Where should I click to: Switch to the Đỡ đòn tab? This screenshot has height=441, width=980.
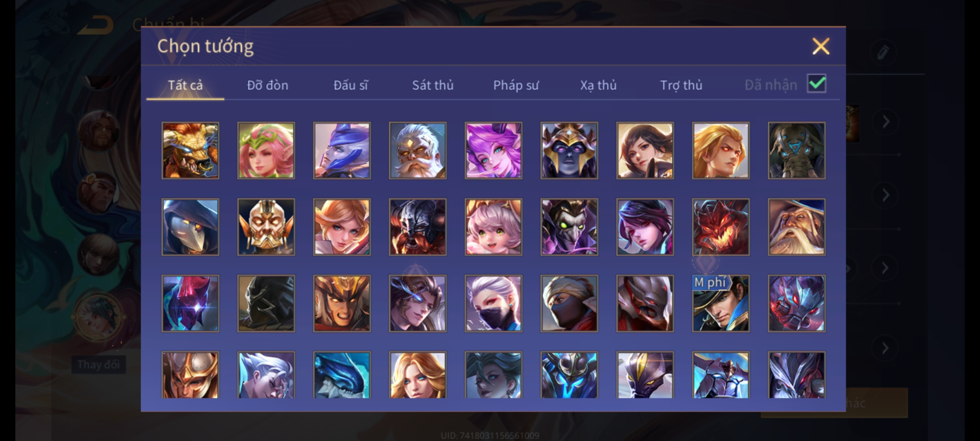(x=267, y=85)
